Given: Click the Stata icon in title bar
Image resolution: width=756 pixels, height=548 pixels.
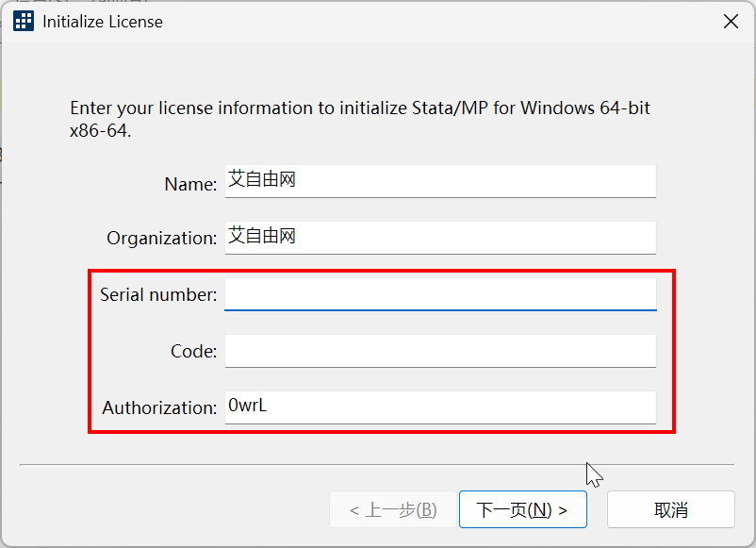Looking at the screenshot, I should pos(24,22).
